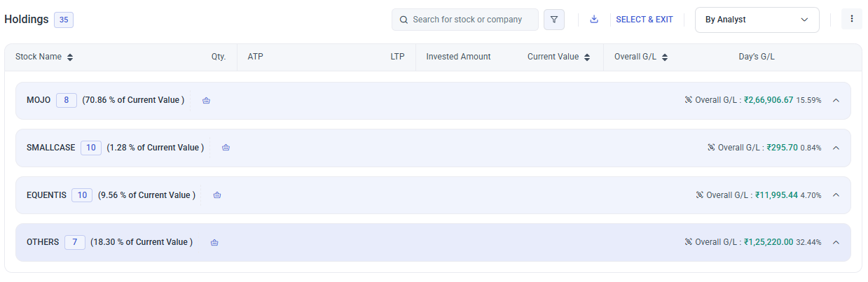868x282 pixels.
Task: Sort holdings by Current Value
Action: 587,57
